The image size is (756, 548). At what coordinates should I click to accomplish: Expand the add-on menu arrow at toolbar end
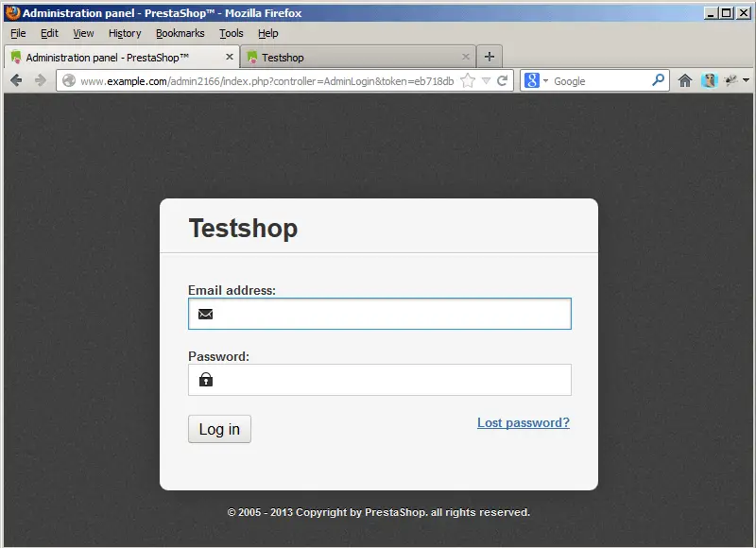[x=746, y=80]
